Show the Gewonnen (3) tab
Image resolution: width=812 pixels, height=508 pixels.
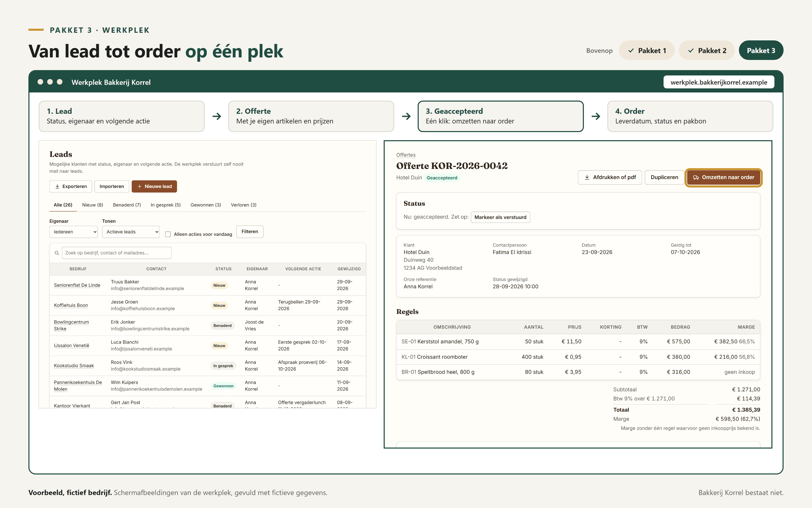[206, 205]
